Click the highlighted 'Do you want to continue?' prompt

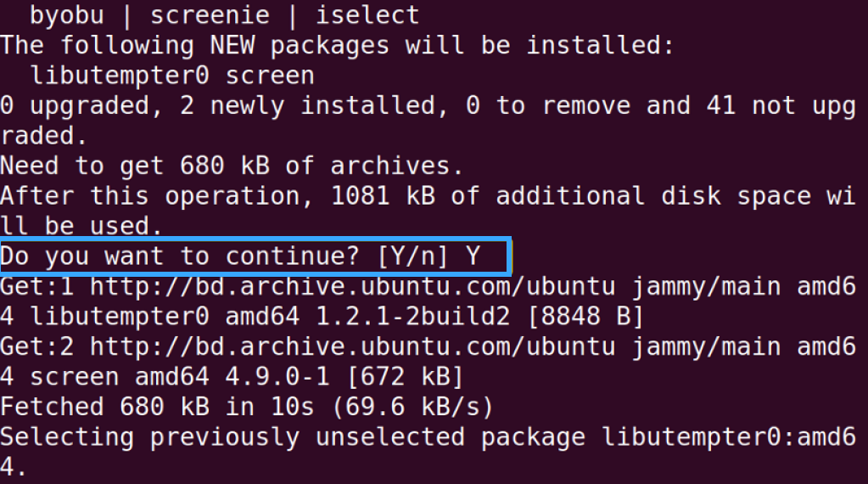tap(187, 256)
